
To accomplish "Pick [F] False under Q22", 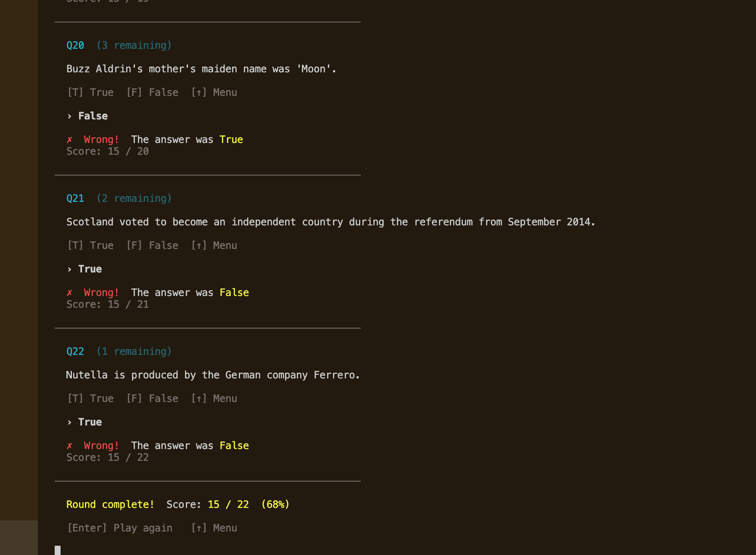I will pyautogui.click(x=152, y=399).
